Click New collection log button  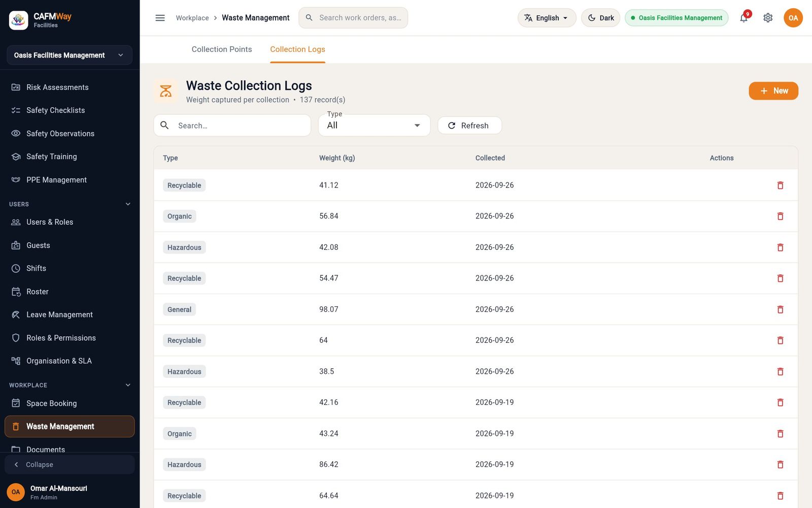point(773,91)
